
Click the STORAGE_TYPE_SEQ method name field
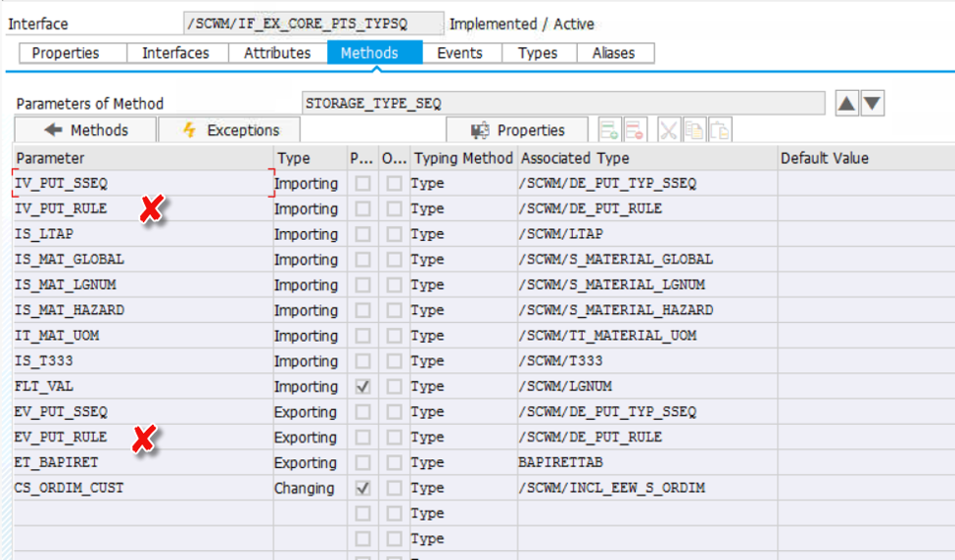point(563,104)
